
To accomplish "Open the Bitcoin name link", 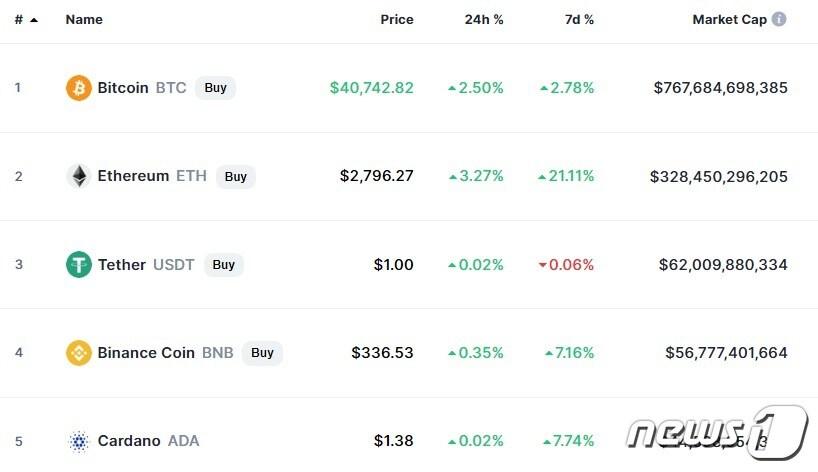I will click(123, 88).
